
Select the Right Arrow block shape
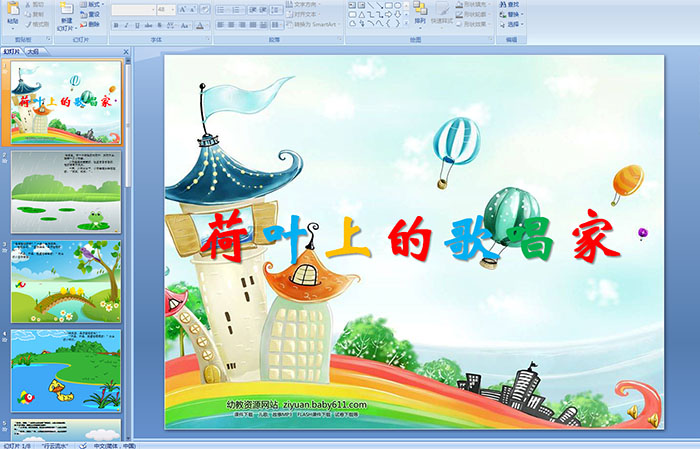pos(388,15)
